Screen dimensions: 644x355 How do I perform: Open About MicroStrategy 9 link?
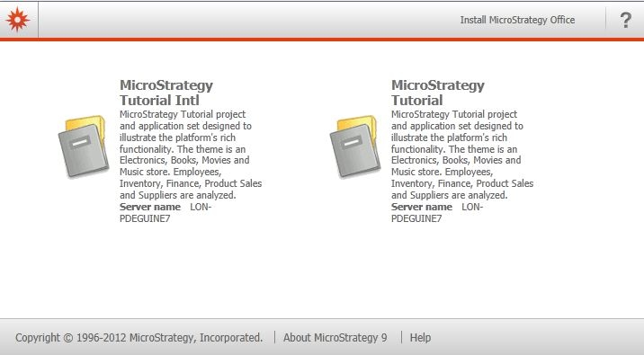click(x=335, y=337)
